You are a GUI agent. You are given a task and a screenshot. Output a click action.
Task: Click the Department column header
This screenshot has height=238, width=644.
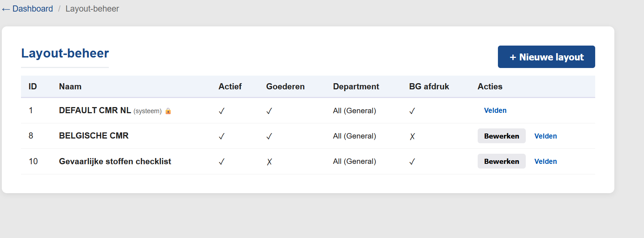[356, 86]
